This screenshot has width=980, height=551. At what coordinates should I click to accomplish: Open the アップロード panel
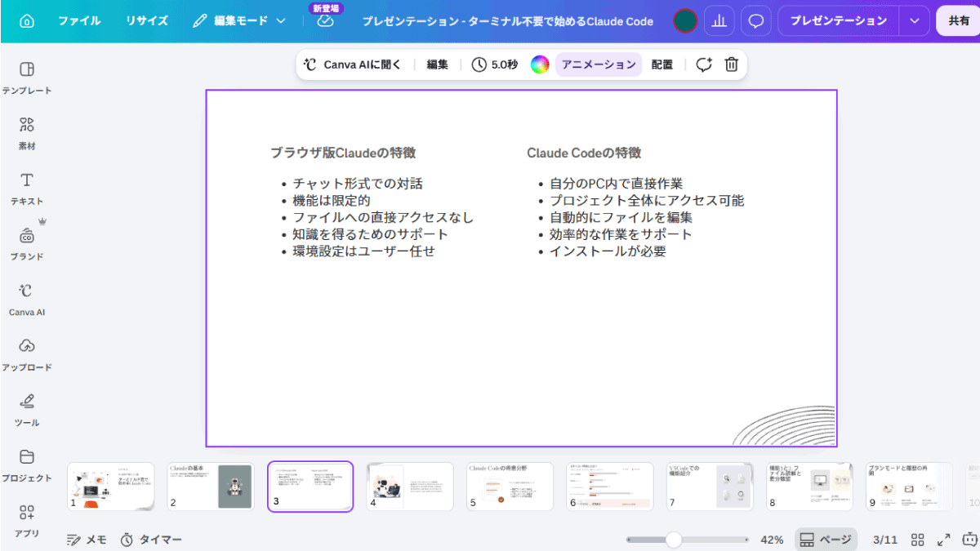click(x=26, y=354)
